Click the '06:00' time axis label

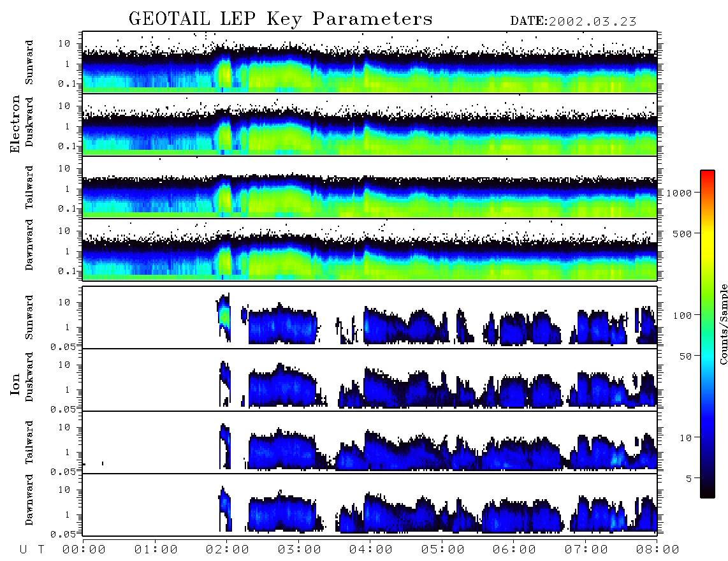point(514,550)
